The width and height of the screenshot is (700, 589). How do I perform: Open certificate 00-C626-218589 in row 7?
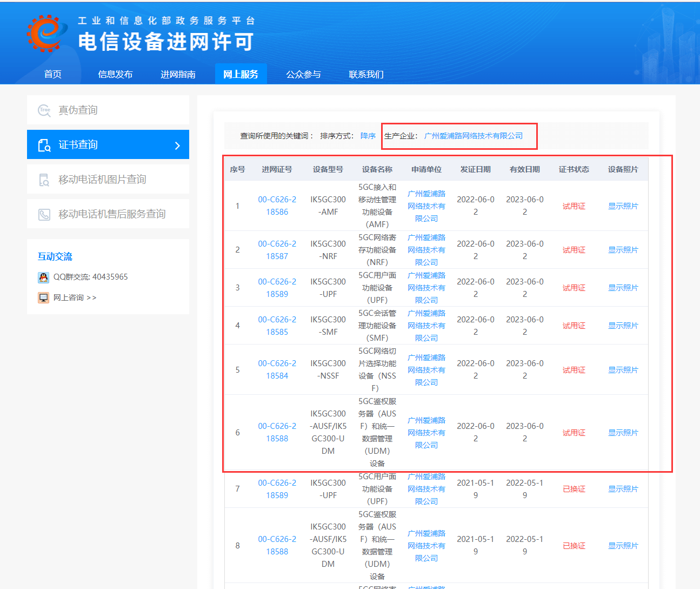tap(277, 489)
